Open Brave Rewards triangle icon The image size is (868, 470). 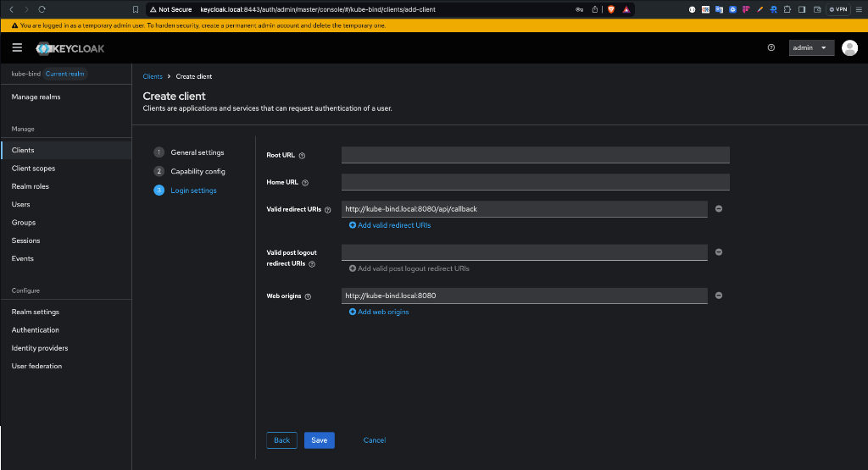tap(626, 9)
